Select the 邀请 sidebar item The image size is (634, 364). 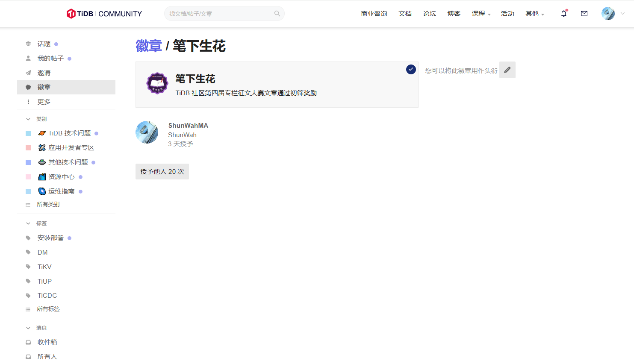pos(44,73)
